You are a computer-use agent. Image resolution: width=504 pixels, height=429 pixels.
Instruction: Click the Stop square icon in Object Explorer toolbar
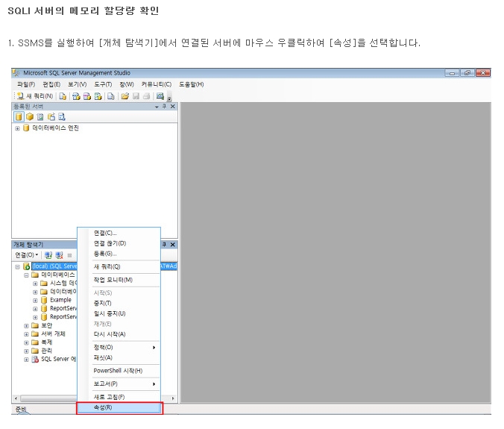pyautogui.click(x=69, y=255)
